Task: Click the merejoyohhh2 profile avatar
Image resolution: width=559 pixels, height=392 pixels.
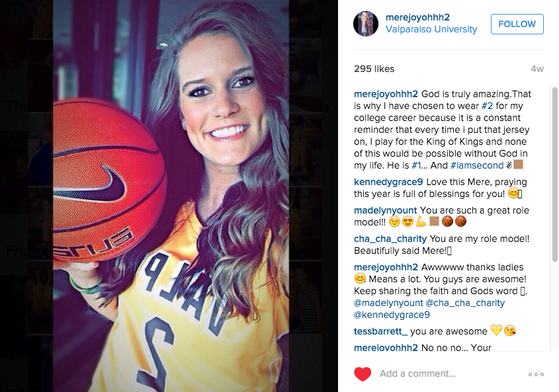Action: [365, 24]
